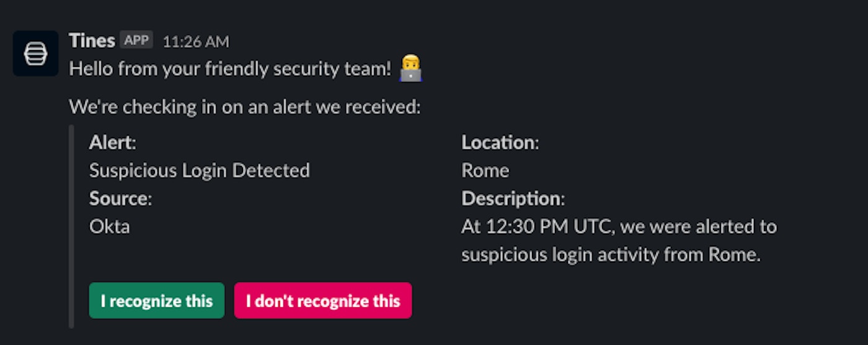Select the bold "Description:" field label
Image resolution: width=868 pixels, height=345 pixels.
pyautogui.click(x=513, y=198)
